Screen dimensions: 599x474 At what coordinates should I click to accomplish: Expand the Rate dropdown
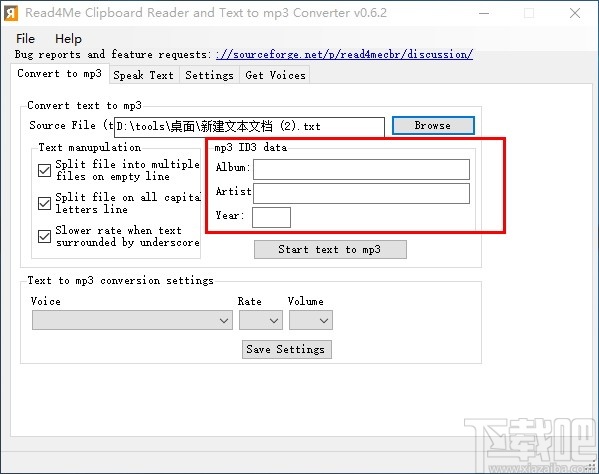(261, 320)
